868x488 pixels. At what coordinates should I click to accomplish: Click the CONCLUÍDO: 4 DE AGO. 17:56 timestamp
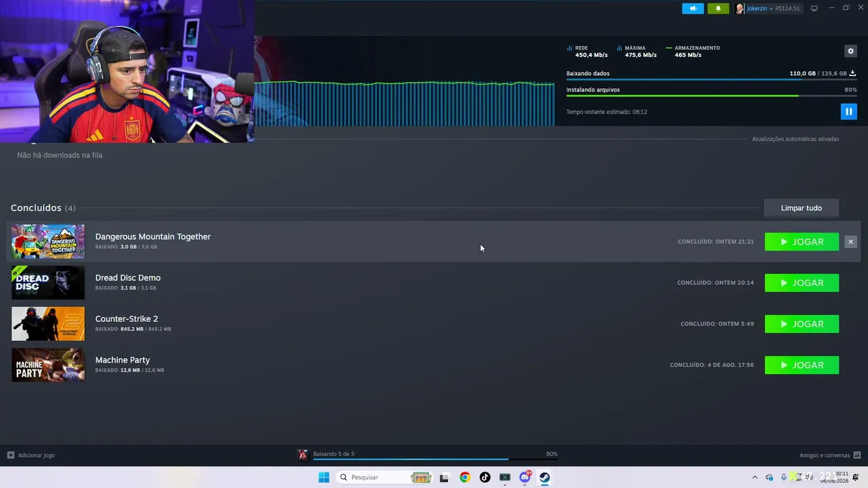711,365
